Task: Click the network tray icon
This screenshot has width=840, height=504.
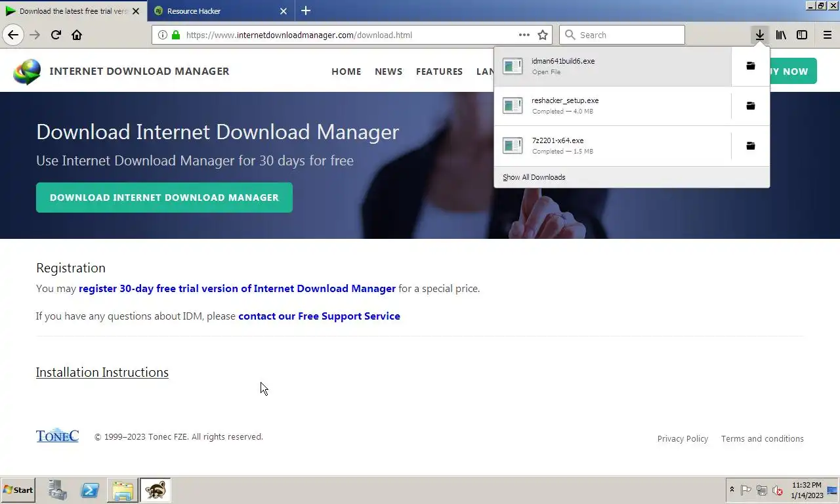Action: (762, 490)
